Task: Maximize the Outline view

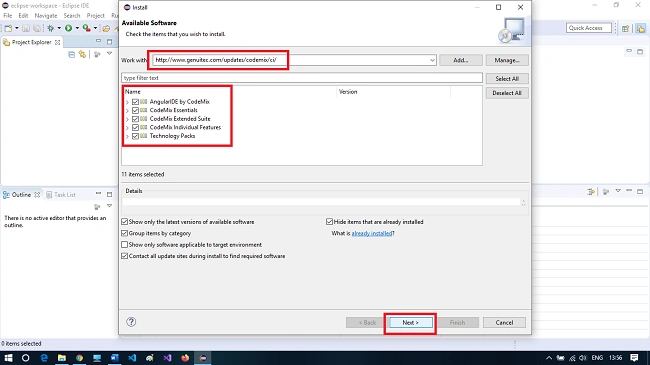Action: pyautogui.click(x=109, y=194)
